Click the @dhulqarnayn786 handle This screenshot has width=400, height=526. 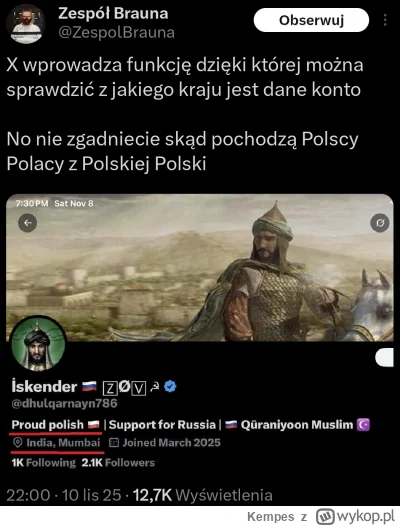[x=64, y=403]
